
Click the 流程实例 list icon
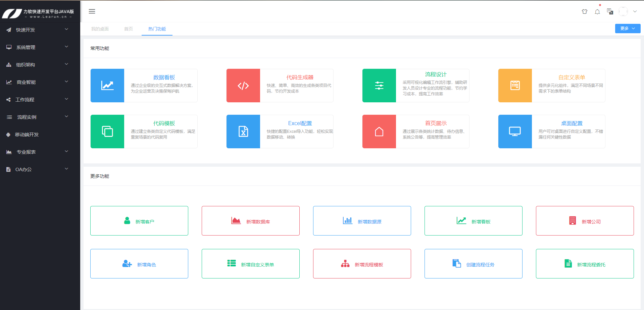point(9,117)
